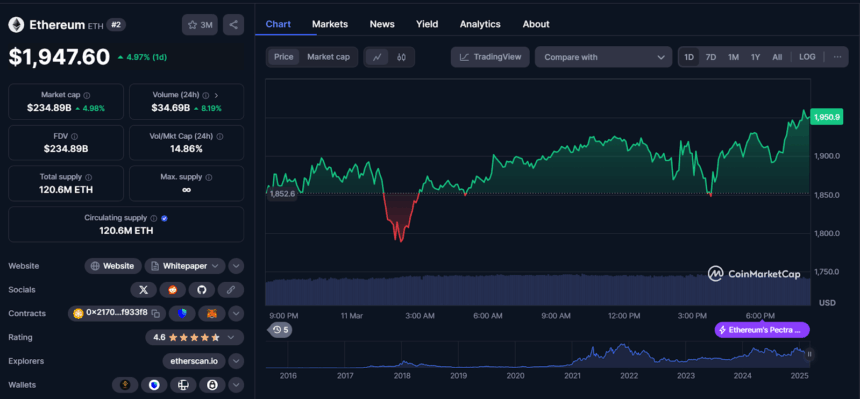This screenshot has width=860, height=399.
Task: Click info icon beside Vol/Mkt Cap (24h)
Action: [x=219, y=136]
